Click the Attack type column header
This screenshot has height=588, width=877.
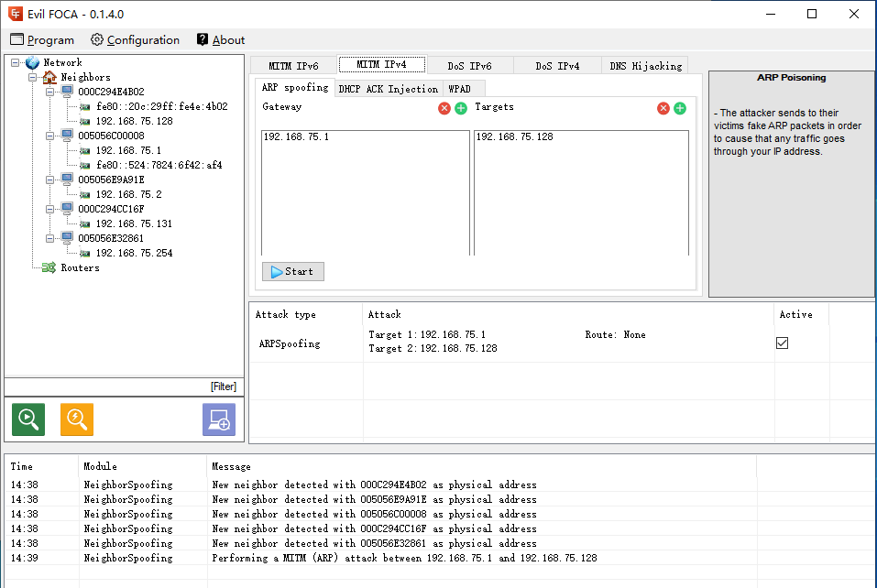pos(306,314)
